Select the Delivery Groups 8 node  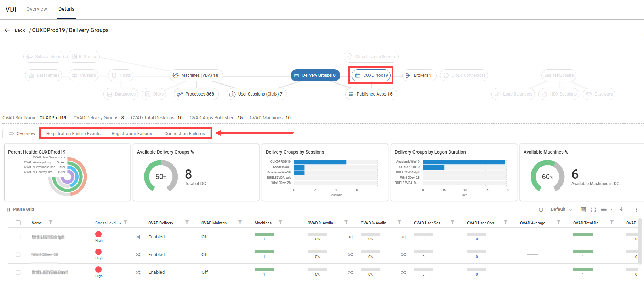(x=315, y=75)
